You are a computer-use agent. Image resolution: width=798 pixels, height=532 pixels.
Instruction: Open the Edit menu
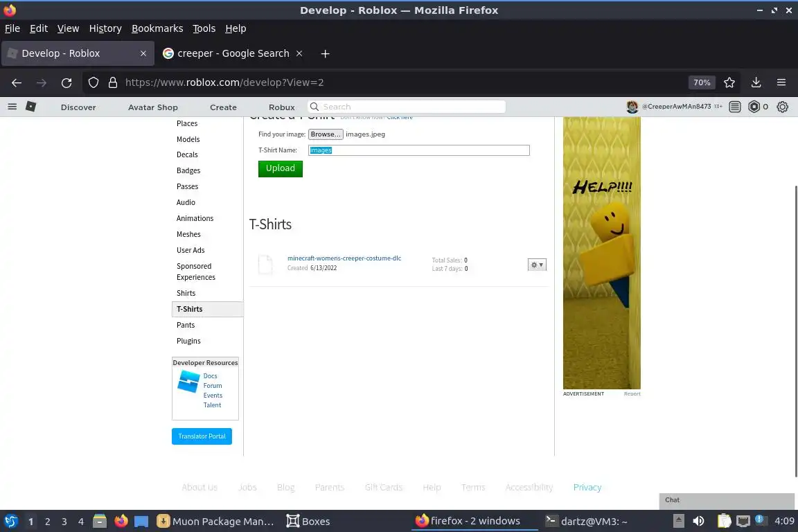pyautogui.click(x=39, y=28)
